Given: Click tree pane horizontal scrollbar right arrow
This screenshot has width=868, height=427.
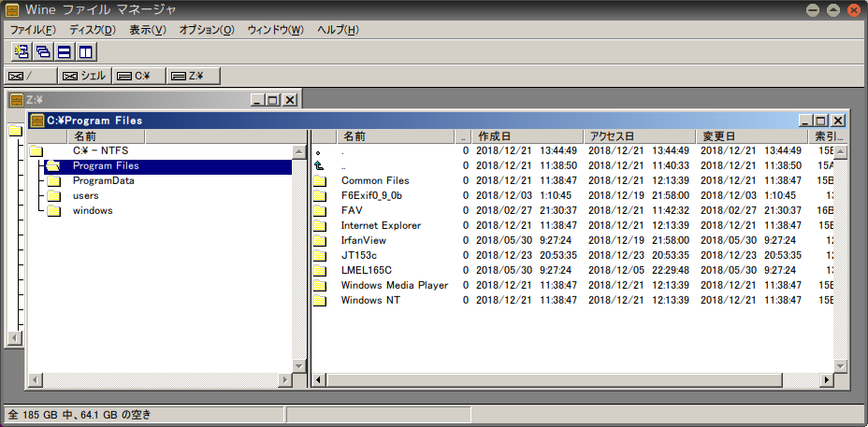Looking at the screenshot, I should point(285,380).
